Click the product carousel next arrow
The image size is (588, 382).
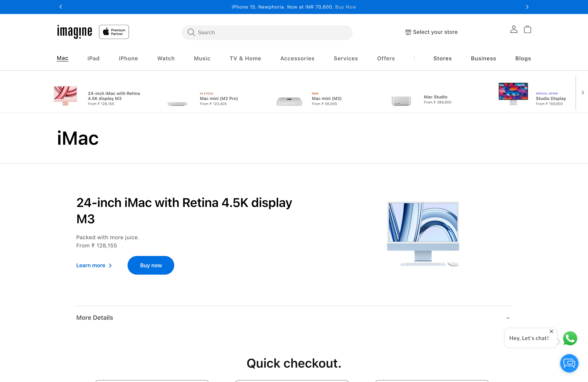583,92
